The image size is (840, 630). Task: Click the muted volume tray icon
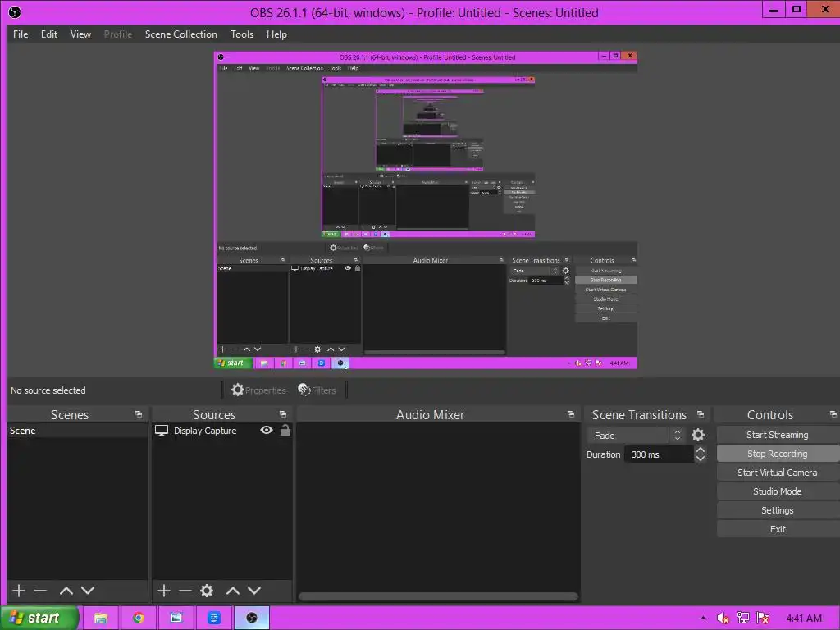coord(723,619)
